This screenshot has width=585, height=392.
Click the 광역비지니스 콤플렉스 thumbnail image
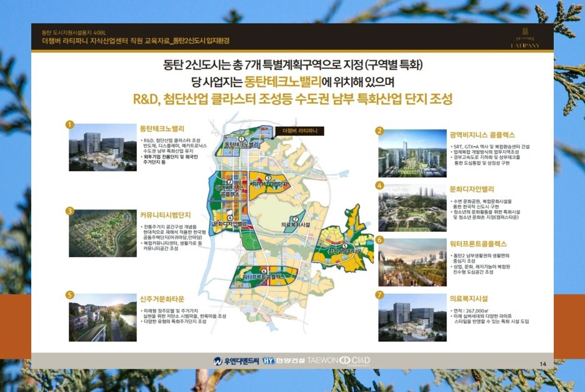click(x=412, y=153)
